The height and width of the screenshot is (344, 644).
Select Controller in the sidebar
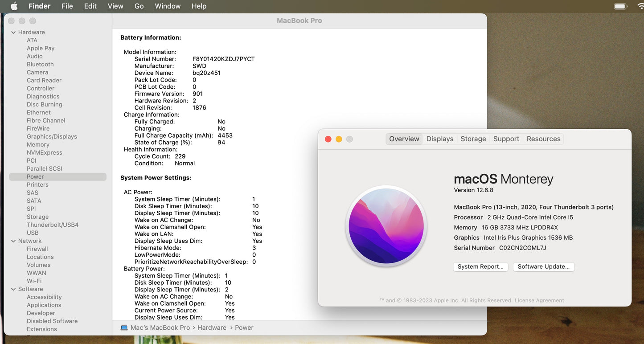(41, 88)
